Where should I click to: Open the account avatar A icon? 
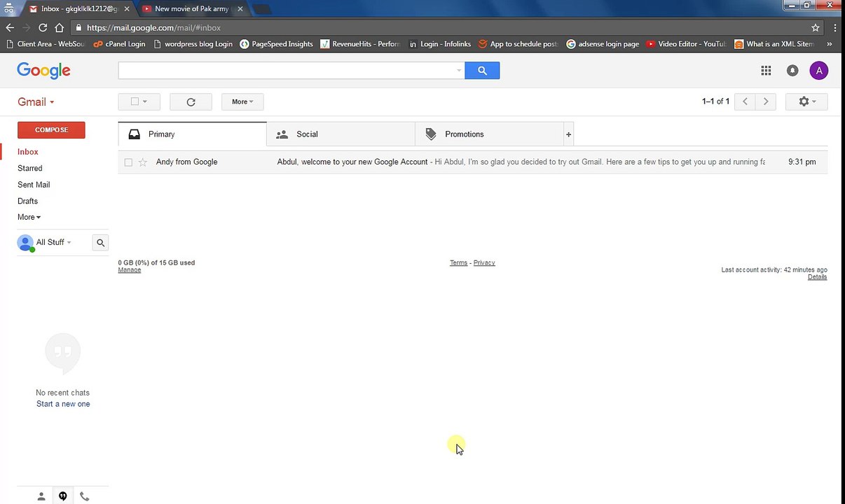coord(818,70)
